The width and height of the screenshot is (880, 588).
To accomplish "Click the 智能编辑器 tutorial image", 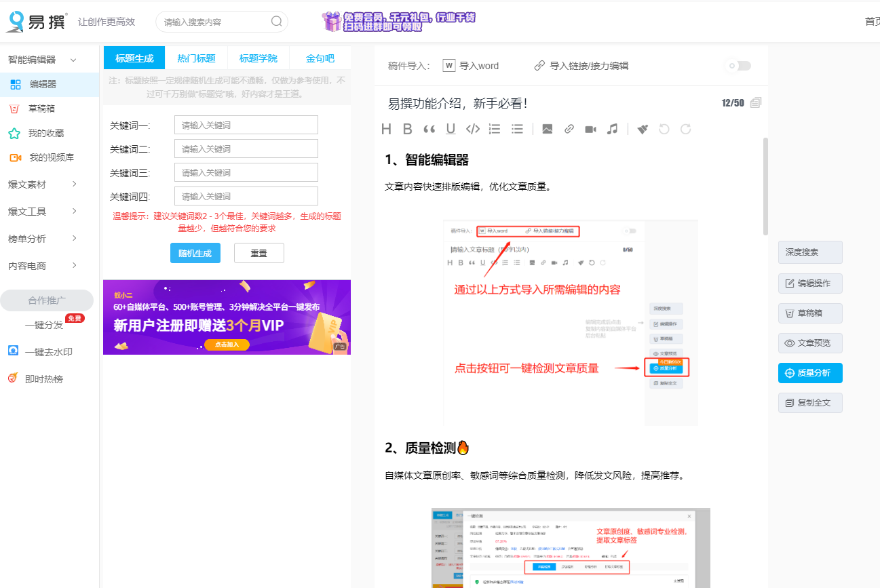I will pyautogui.click(x=571, y=322).
